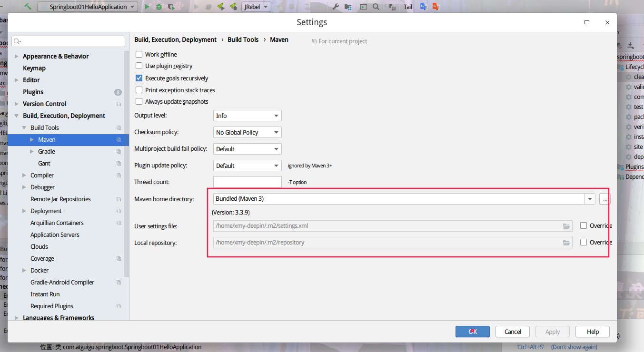Click the Help button
The height and width of the screenshot is (352, 644).
coord(593,332)
